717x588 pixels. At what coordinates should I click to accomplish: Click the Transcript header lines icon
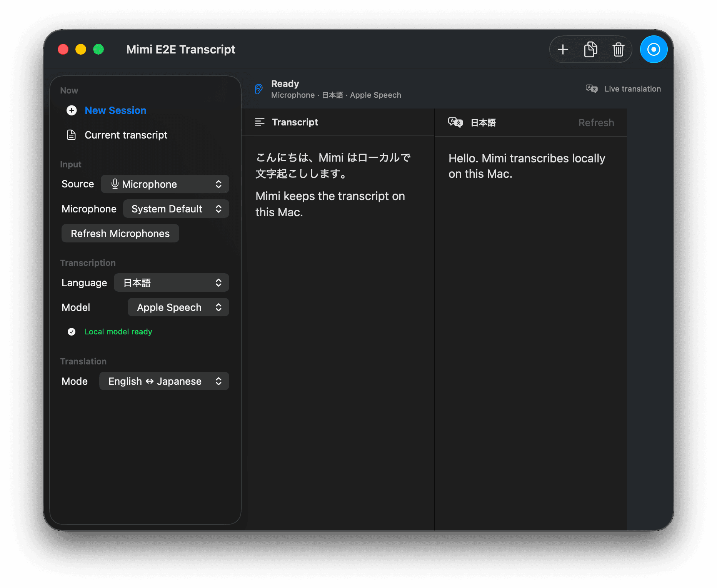[x=260, y=122]
